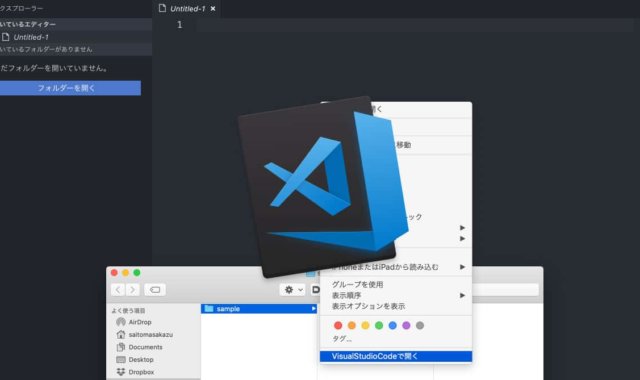Close the Untitled-1 tab with its x
Screen dimensions: 640x380
point(213,9)
